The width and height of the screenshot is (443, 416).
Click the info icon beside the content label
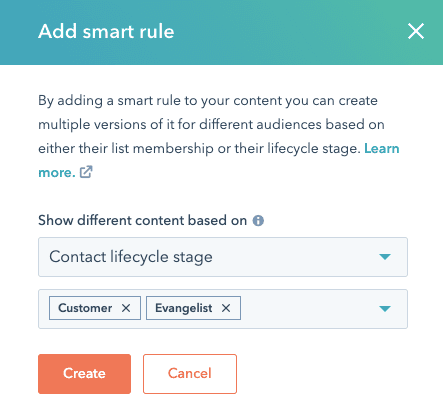(258, 221)
